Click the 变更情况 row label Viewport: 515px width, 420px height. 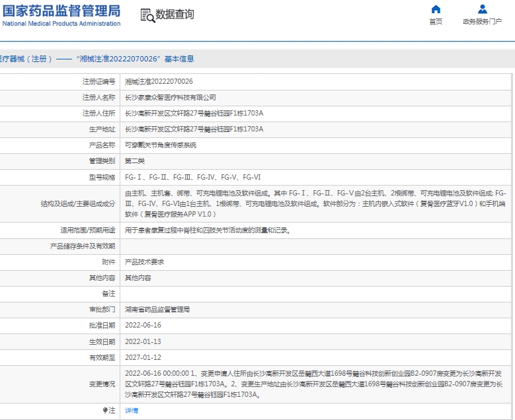(102, 384)
